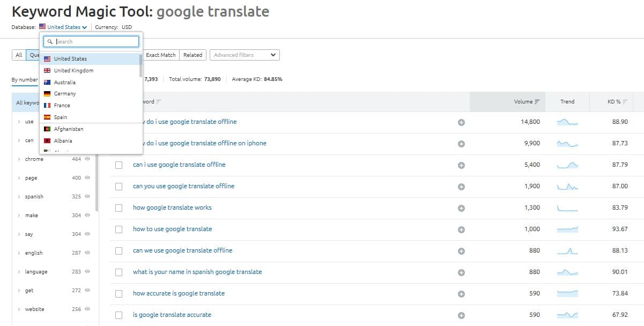Select Exact Match tab

[x=160, y=55]
